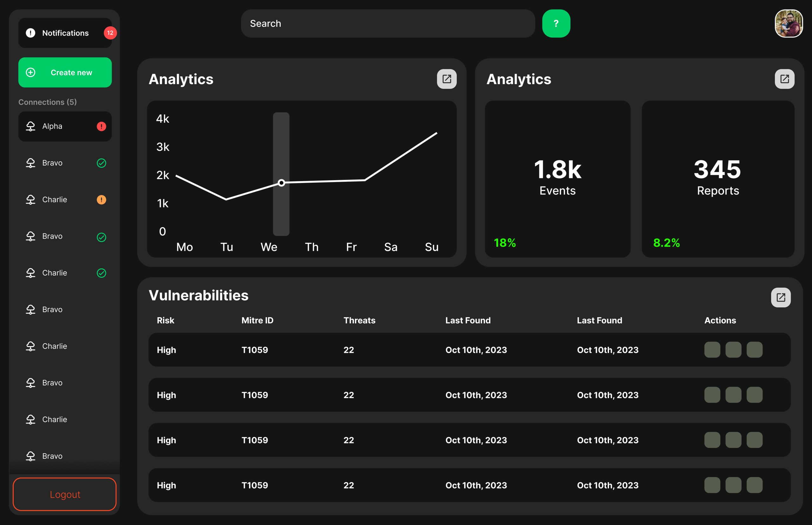Click the Fr label on the chart axis

click(x=351, y=247)
